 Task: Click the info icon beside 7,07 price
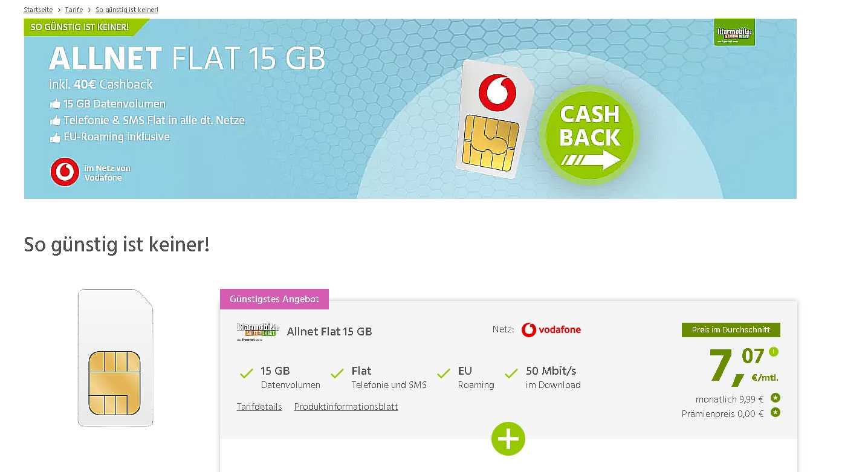coord(774,352)
